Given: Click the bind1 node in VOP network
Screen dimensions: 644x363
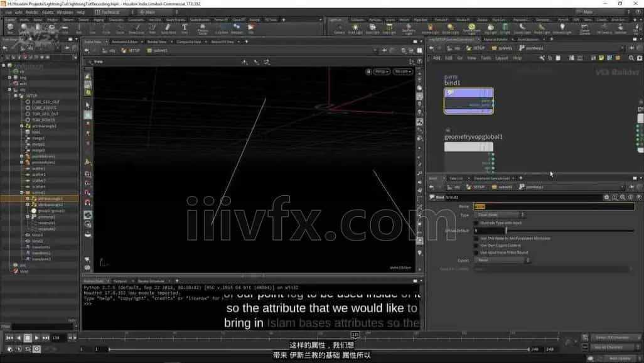Looking at the screenshot, I should (x=469, y=100).
